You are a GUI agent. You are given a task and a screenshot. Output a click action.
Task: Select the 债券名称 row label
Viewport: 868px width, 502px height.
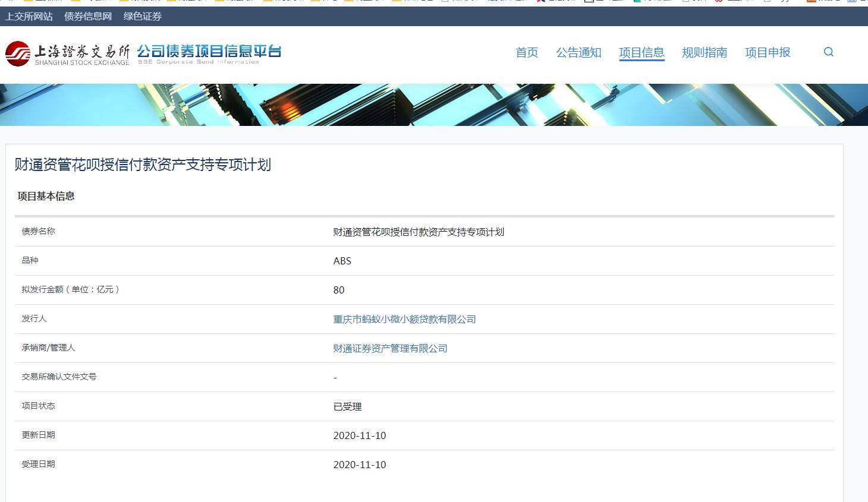tap(38, 231)
